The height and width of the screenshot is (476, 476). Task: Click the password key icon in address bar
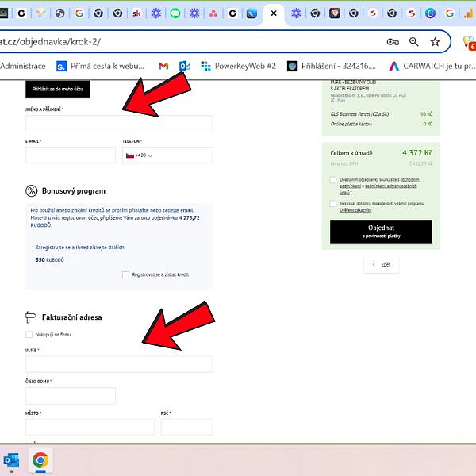393,42
